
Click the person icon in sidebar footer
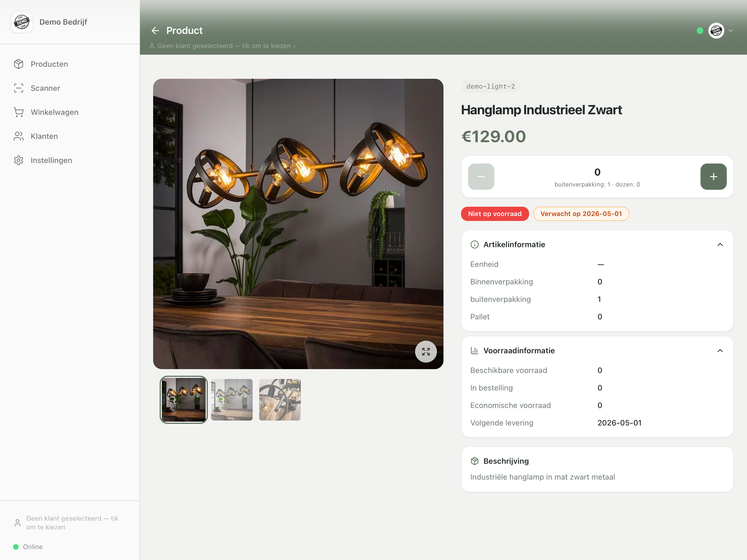click(17, 523)
